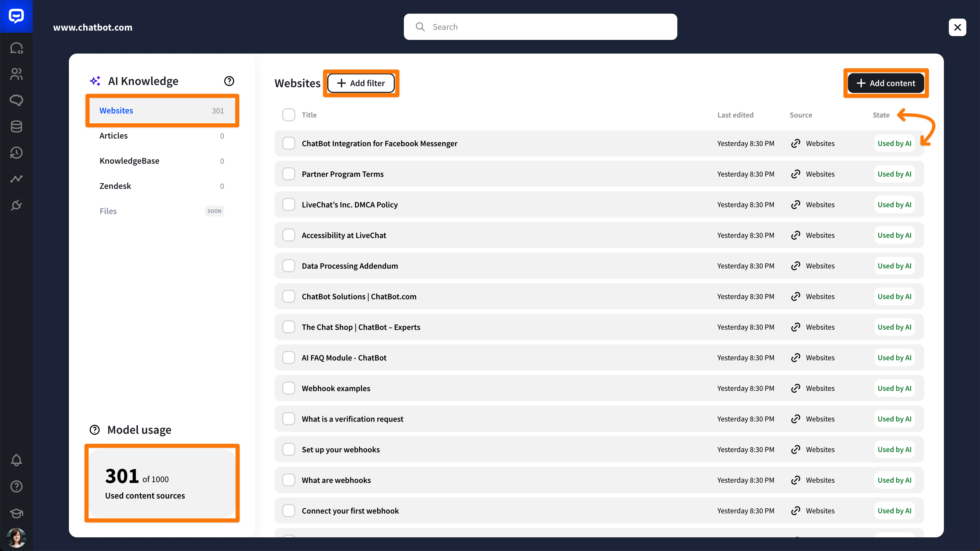Check the Partner Program Terms row
This screenshot has height=551, width=980.
[289, 174]
